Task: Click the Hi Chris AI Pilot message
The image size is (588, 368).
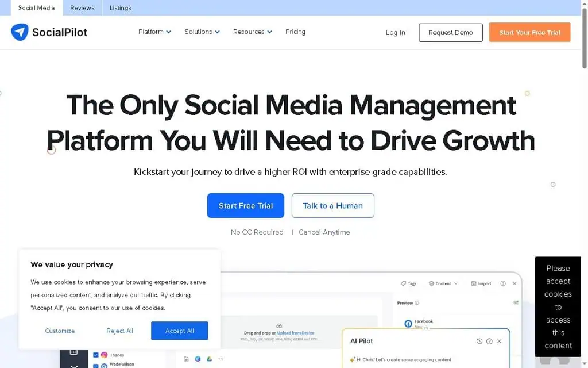Action: [404, 360]
